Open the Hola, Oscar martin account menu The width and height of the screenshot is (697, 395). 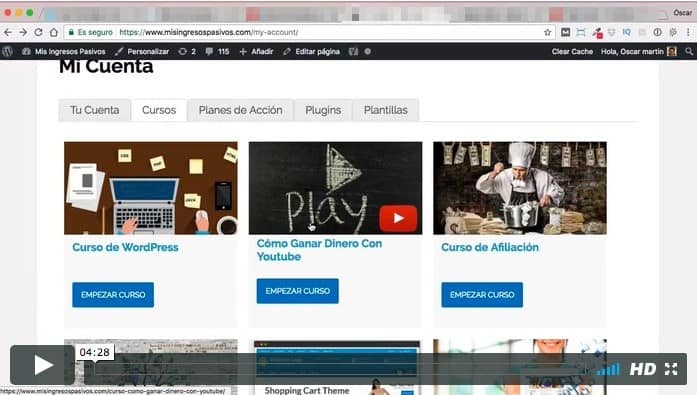(x=638, y=52)
